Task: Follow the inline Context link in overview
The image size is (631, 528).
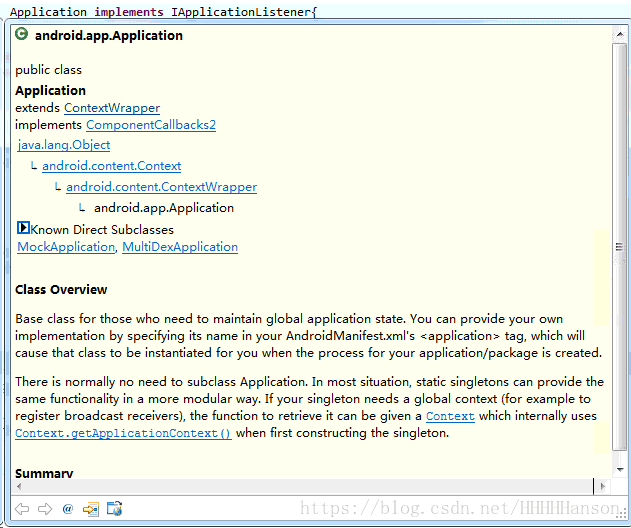Action: click(450, 416)
